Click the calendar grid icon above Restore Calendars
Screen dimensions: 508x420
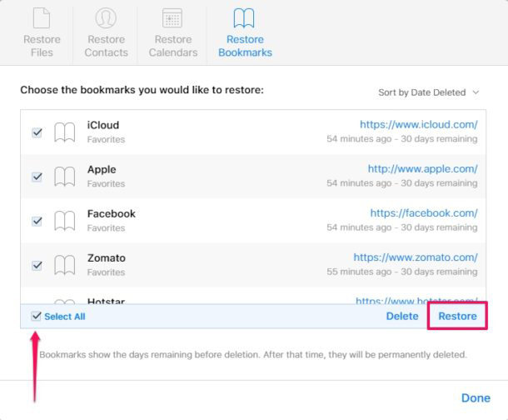[x=172, y=18]
